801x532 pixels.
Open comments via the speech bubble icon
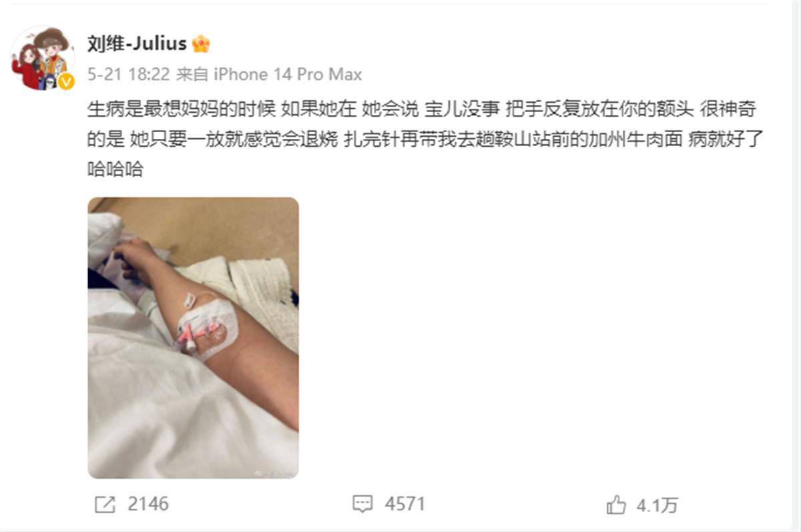coord(362,504)
